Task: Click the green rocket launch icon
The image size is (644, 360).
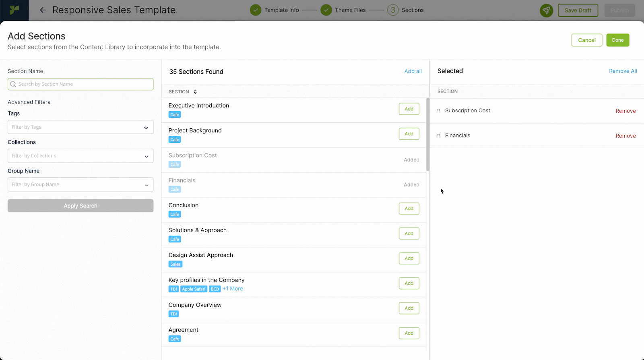Action: (546, 10)
